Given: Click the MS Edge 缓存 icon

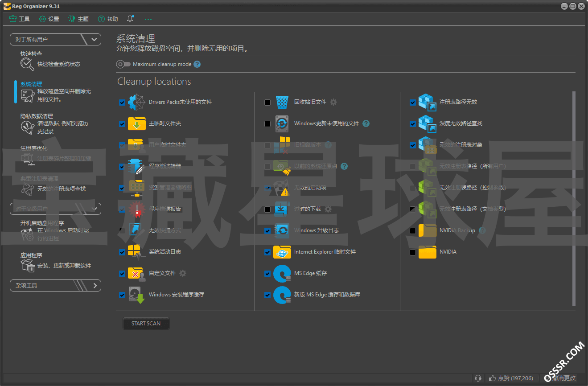Looking at the screenshot, I should 282,273.
